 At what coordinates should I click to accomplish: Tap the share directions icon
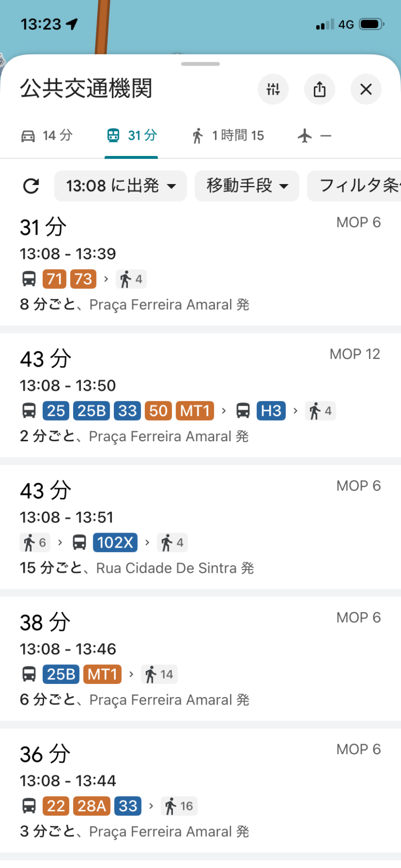click(319, 89)
